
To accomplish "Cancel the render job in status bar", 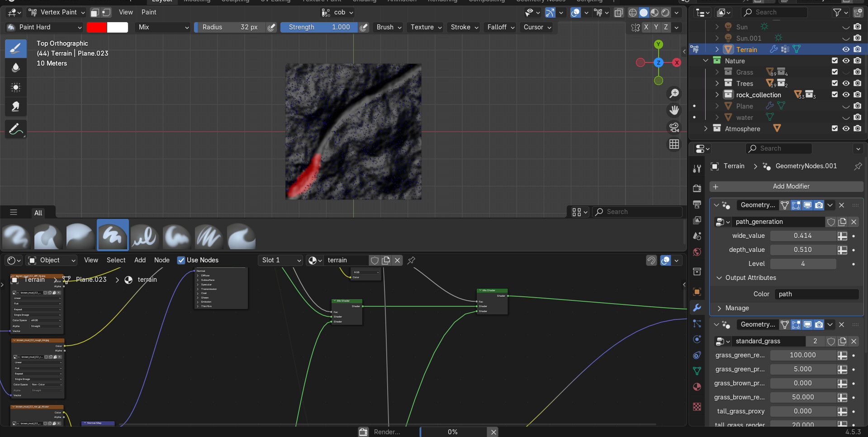I will click(493, 432).
